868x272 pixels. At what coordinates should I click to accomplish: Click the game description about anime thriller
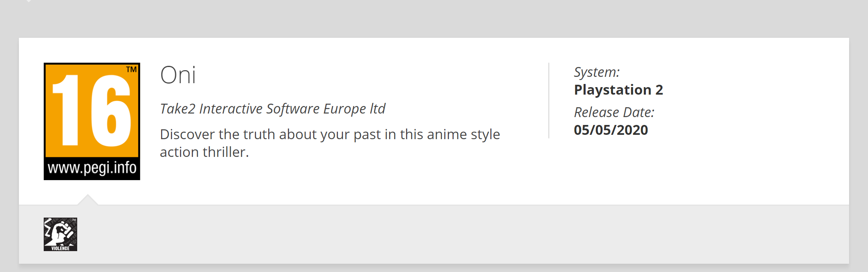pyautogui.click(x=330, y=143)
